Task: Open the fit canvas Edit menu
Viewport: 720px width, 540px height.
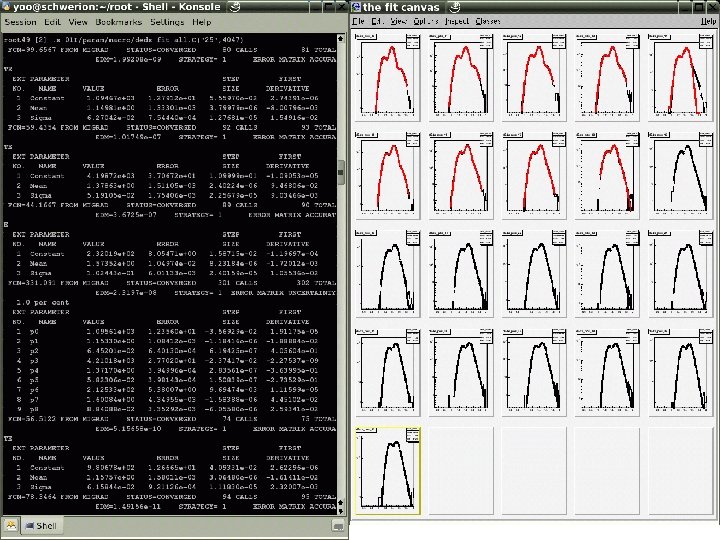Action: pos(377,21)
